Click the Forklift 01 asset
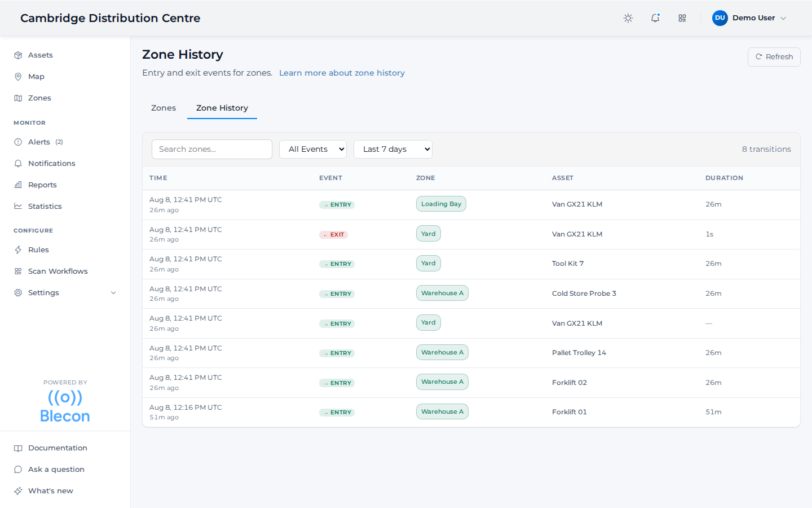The image size is (812, 508). pos(570,412)
